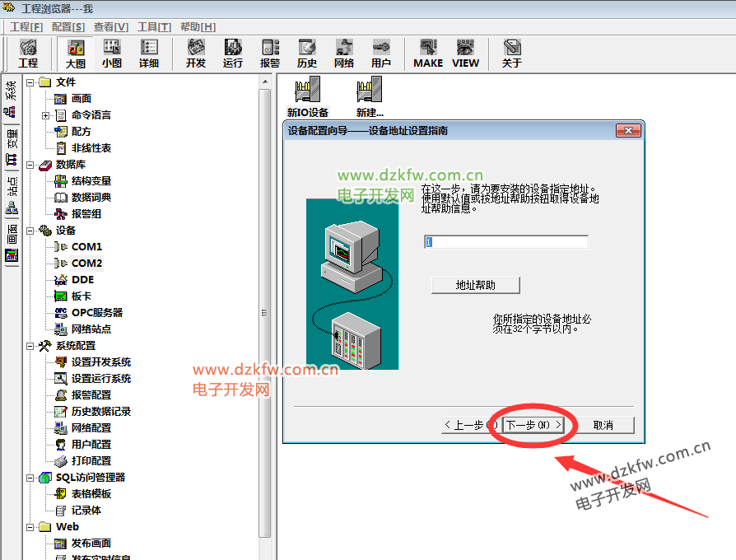Click the 下一步(N) next button

coord(533,425)
